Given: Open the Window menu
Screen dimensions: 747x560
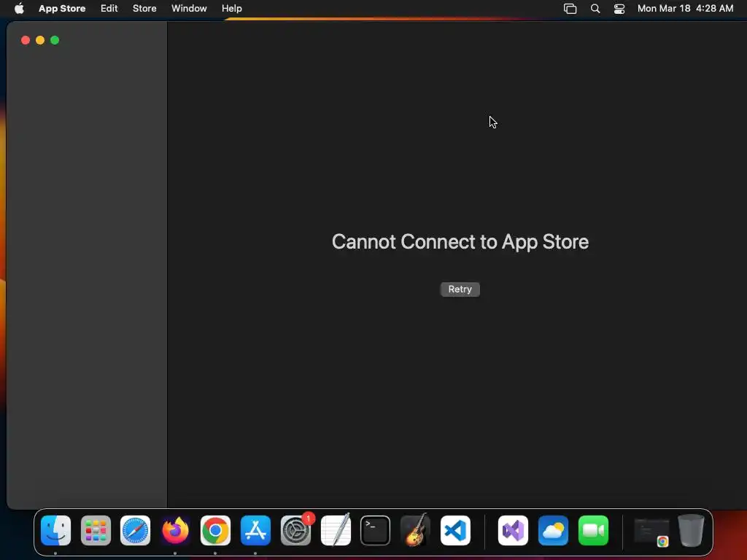Looking at the screenshot, I should click(x=189, y=8).
